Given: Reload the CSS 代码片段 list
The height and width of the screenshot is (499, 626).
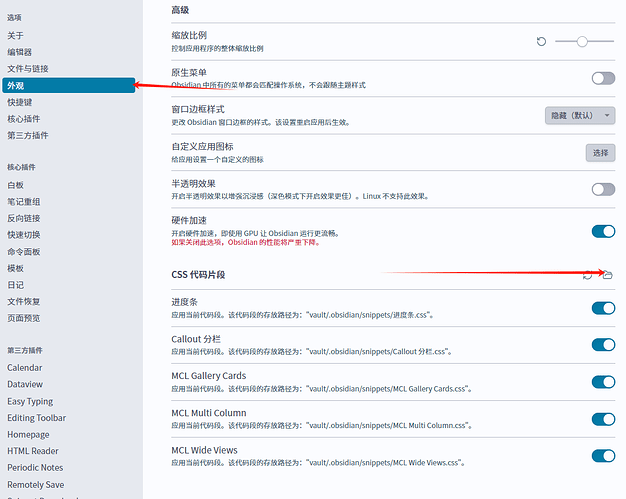Looking at the screenshot, I should point(588,275).
